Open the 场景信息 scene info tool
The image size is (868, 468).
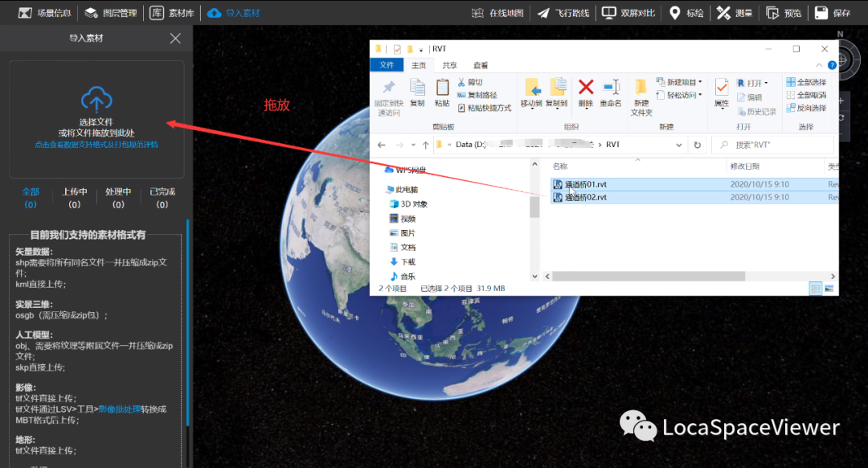(x=45, y=13)
